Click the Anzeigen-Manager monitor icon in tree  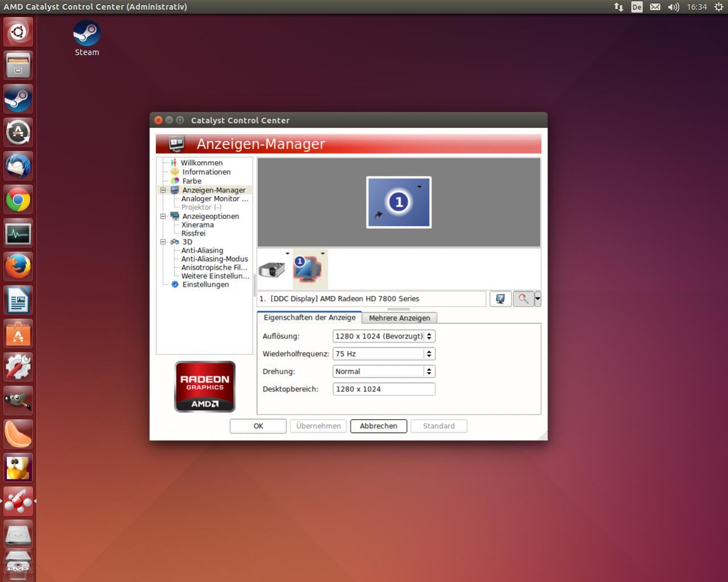coord(175,190)
